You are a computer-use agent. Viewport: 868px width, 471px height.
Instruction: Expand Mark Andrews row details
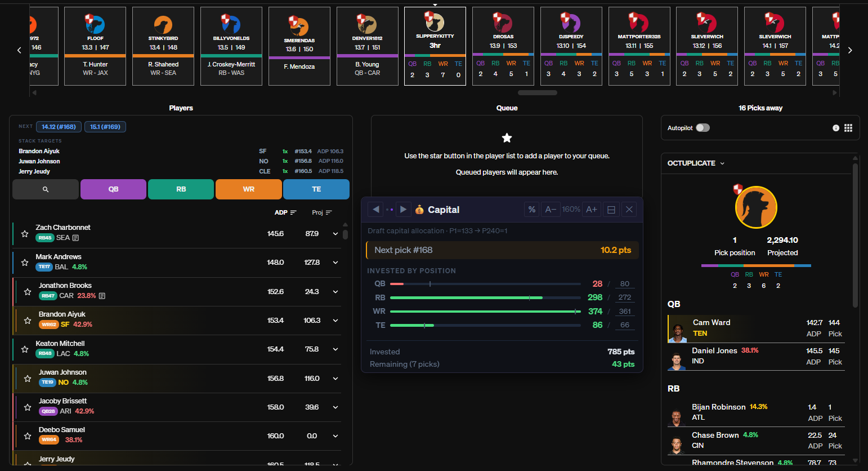(335, 263)
